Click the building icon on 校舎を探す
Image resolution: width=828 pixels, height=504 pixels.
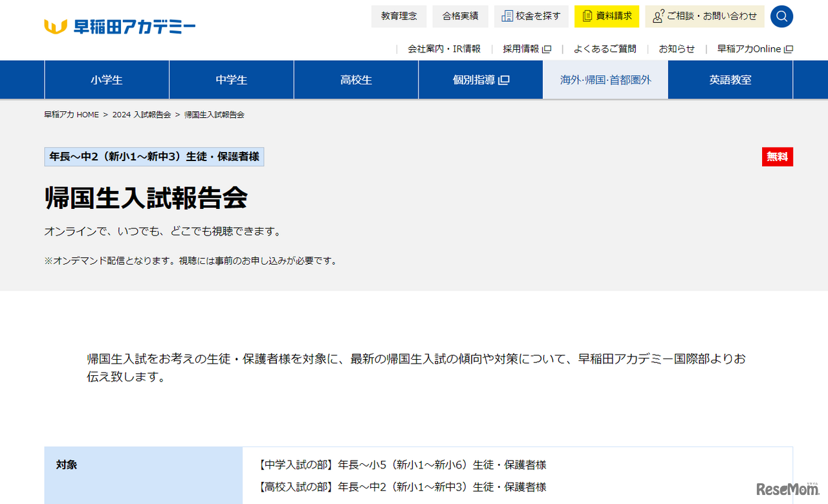pos(507,16)
